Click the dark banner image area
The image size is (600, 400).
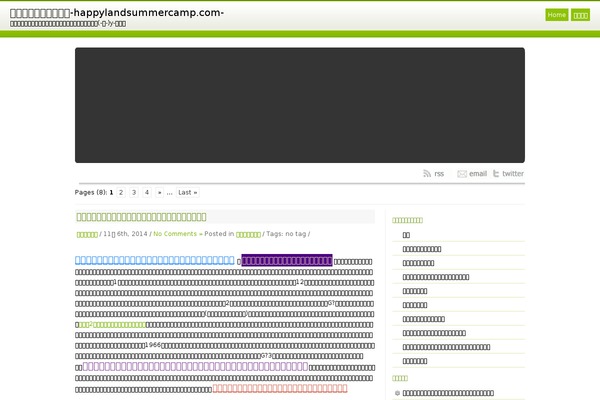coord(300,105)
